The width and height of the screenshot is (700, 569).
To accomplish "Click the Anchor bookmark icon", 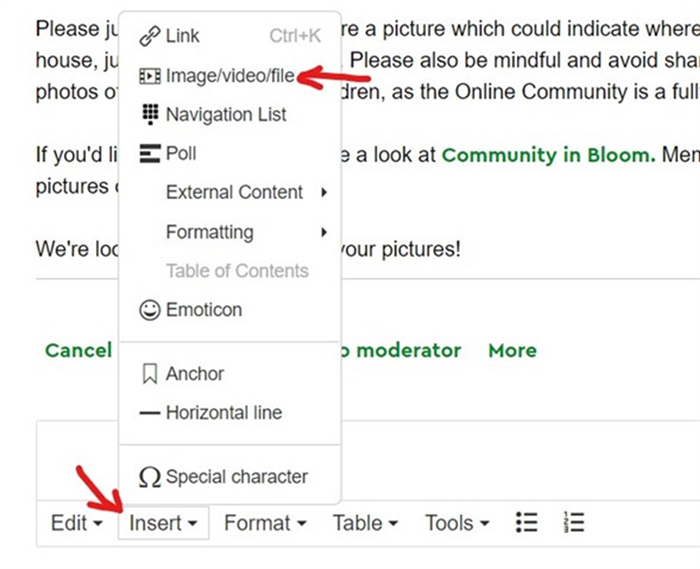I will click(150, 374).
